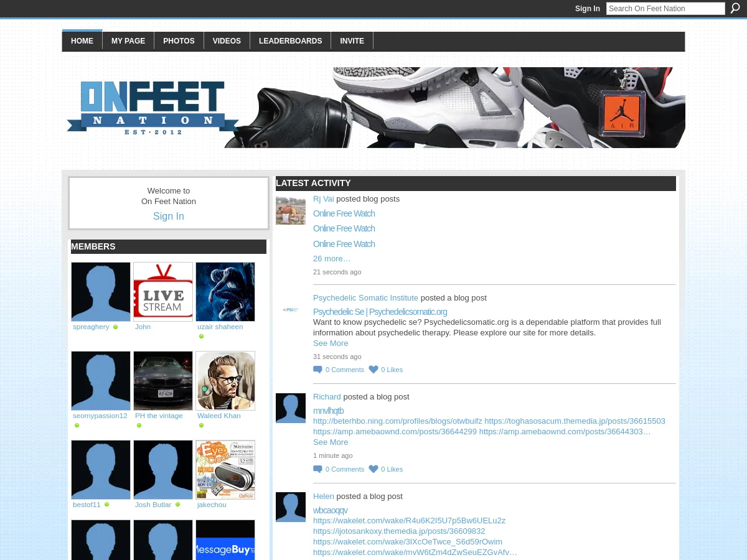Click Waleed Khan's online status indicator

point(201,425)
